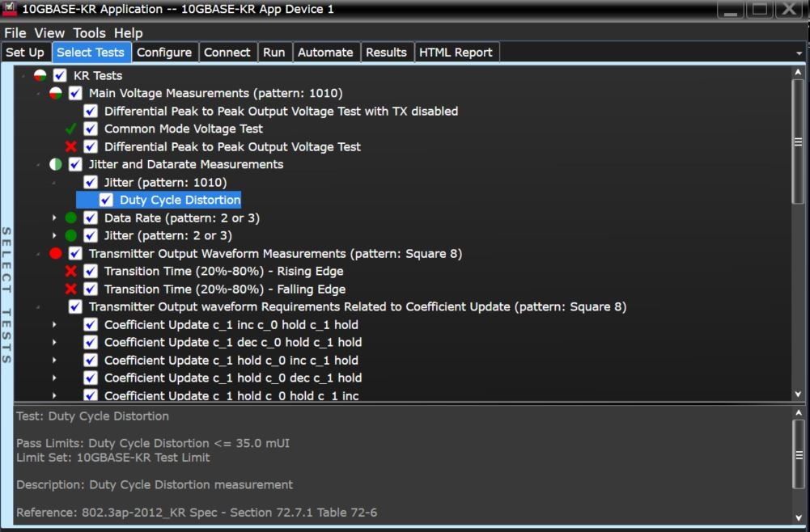Switch to the Results tab
The height and width of the screenshot is (532, 810).
click(387, 52)
